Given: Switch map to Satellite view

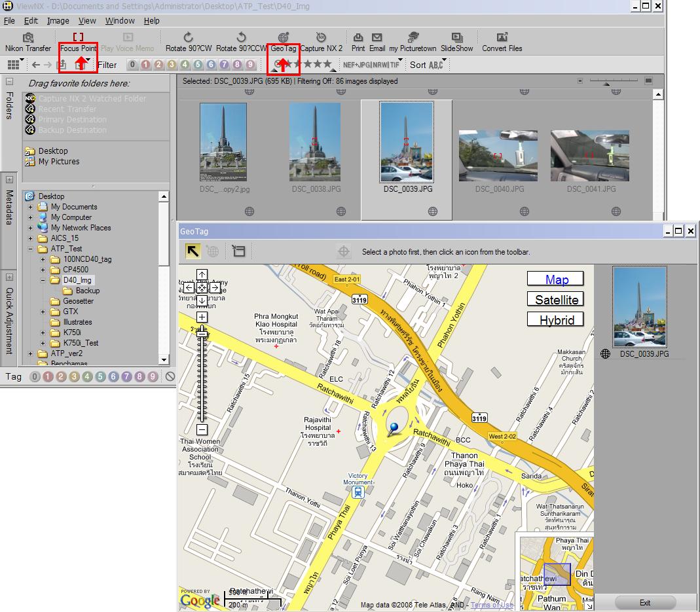Looking at the screenshot, I should (556, 300).
